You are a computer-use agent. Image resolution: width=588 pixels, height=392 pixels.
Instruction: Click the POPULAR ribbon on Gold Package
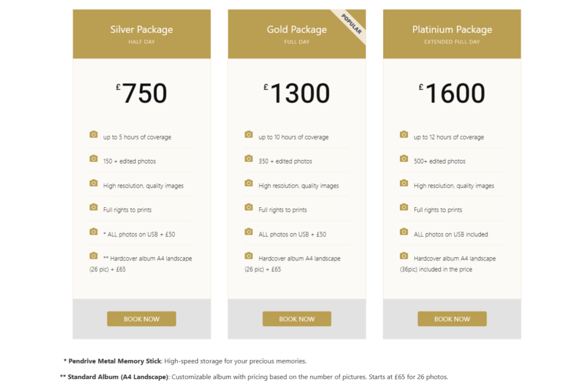(x=352, y=24)
